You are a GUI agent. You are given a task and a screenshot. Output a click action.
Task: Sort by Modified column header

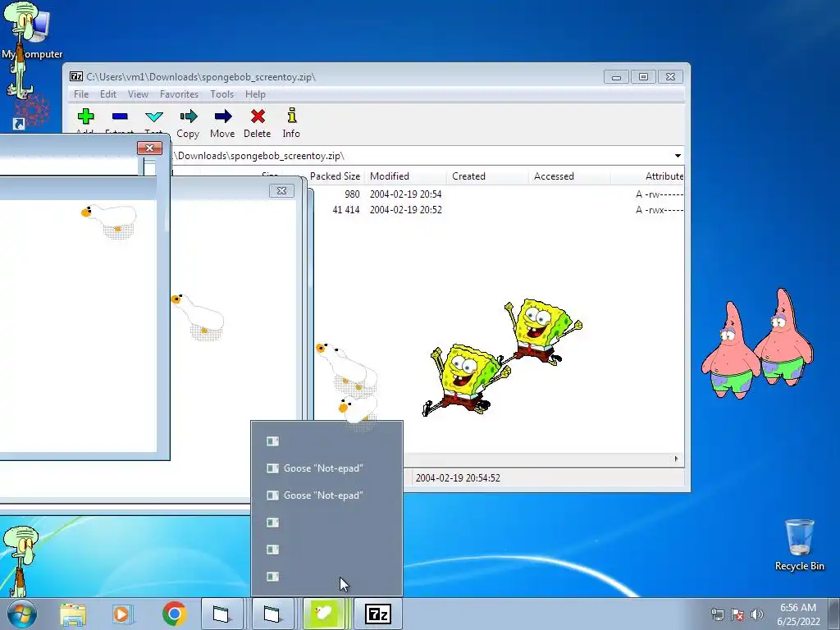pos(405,176)
